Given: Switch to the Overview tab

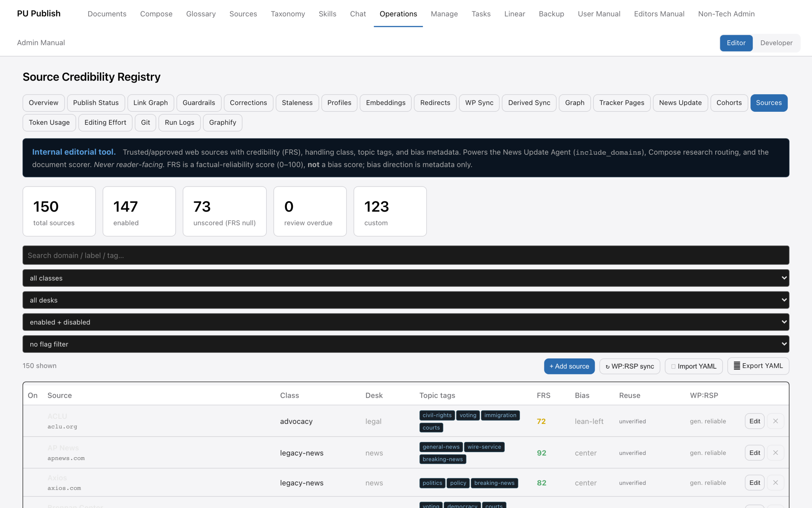Looking at the screenshot, I should click(x=44, y=103).
